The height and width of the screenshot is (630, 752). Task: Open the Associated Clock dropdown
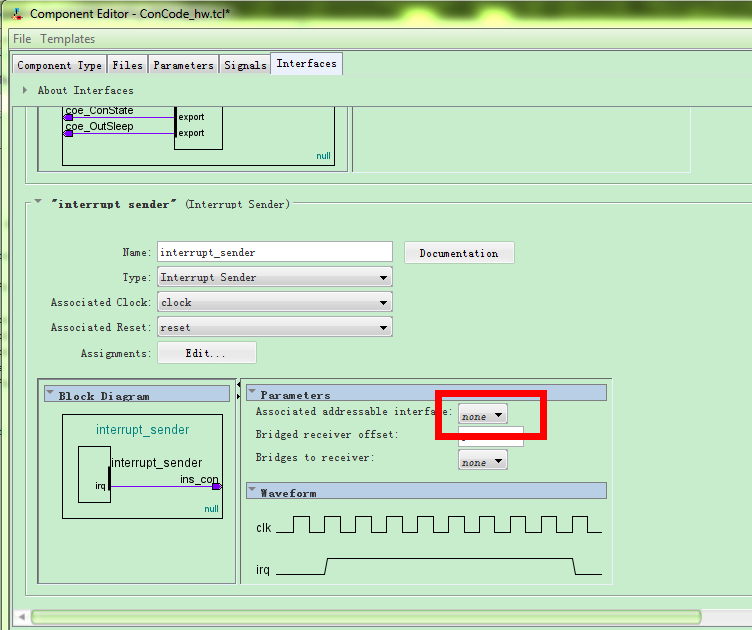click(275, 302)
